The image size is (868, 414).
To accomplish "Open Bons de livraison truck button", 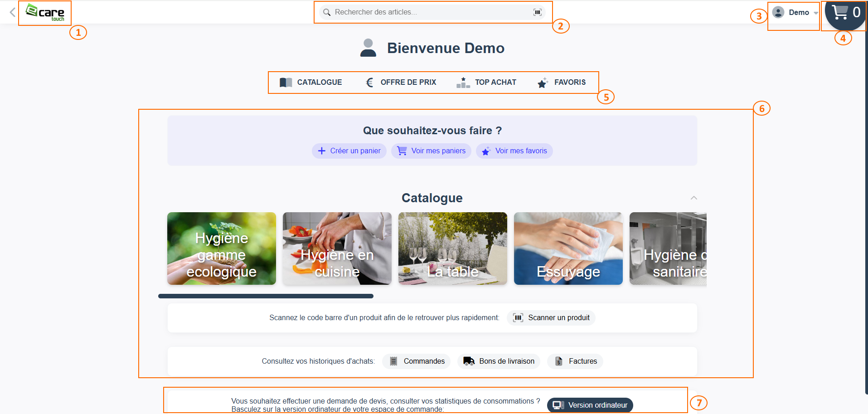I will tap(499, 361).
